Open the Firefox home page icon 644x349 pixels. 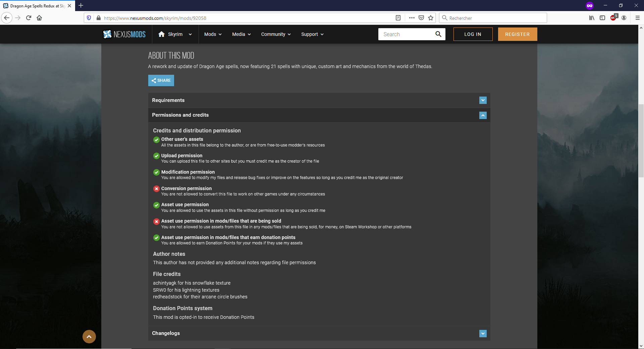[39, 18]
